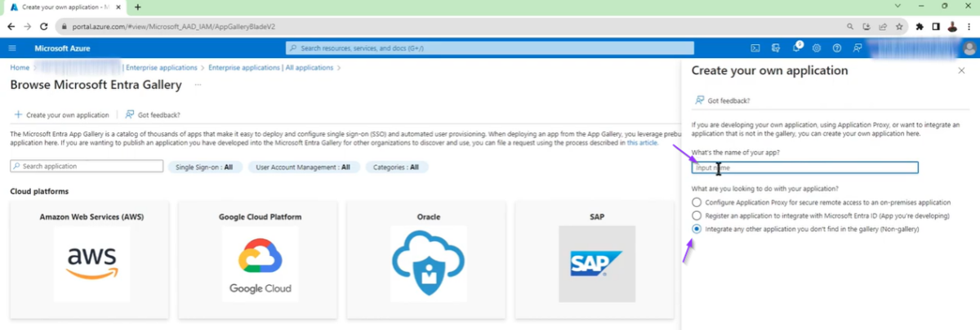Open the ellipsis next to Browse Microsoft Entra Gallery
This screenshot has width=980, height=330.
(198, 84)
